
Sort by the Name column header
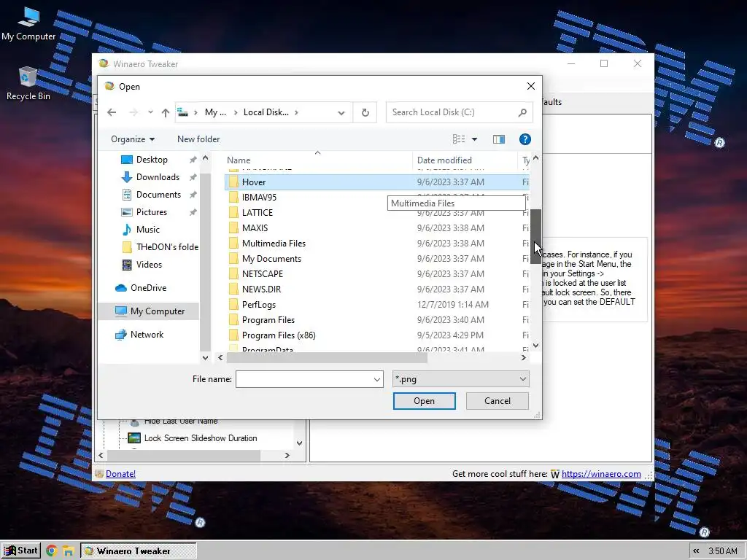click(x=317, y=160)
